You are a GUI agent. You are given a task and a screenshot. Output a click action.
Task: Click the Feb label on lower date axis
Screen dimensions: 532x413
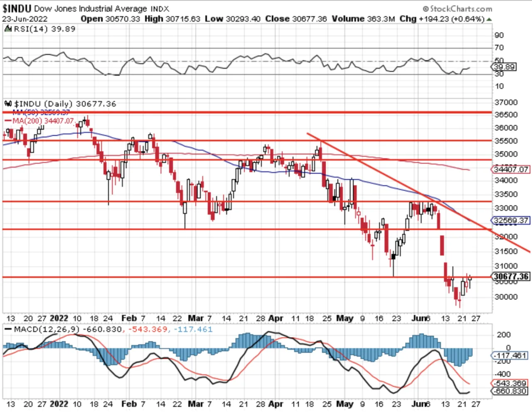point(129,403)
